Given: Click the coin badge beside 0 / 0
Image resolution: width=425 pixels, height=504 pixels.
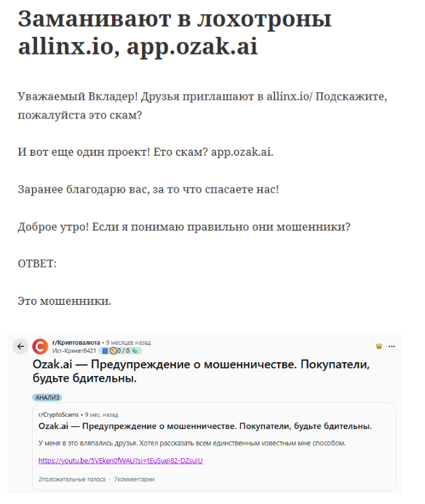Looking at the screenshot, I should point(113,351).
